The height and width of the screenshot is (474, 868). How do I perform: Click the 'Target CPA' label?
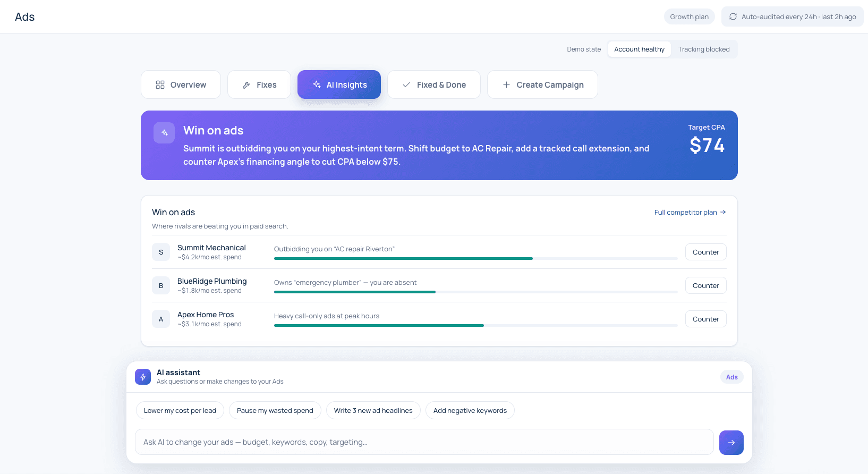click(x=707, y=128)
